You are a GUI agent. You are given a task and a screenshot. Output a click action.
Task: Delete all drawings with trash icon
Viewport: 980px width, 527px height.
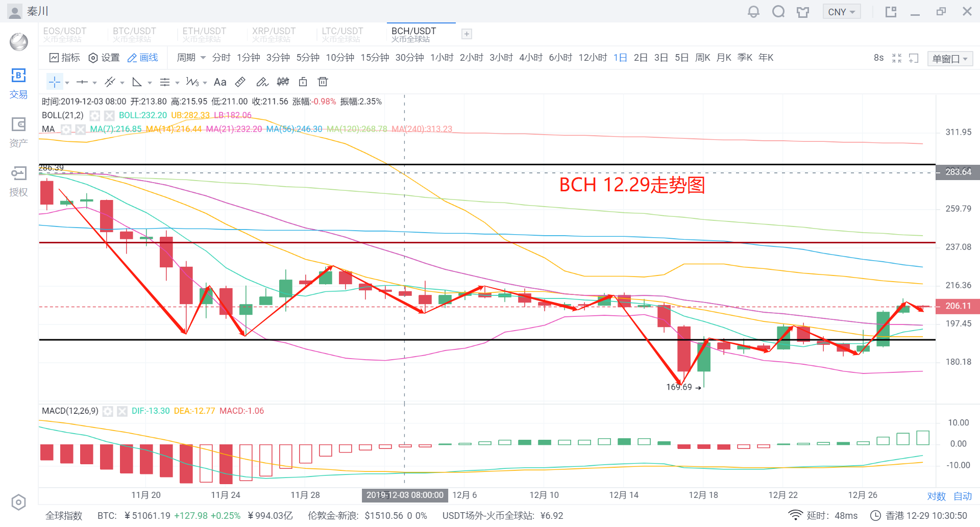coord(323,82)
